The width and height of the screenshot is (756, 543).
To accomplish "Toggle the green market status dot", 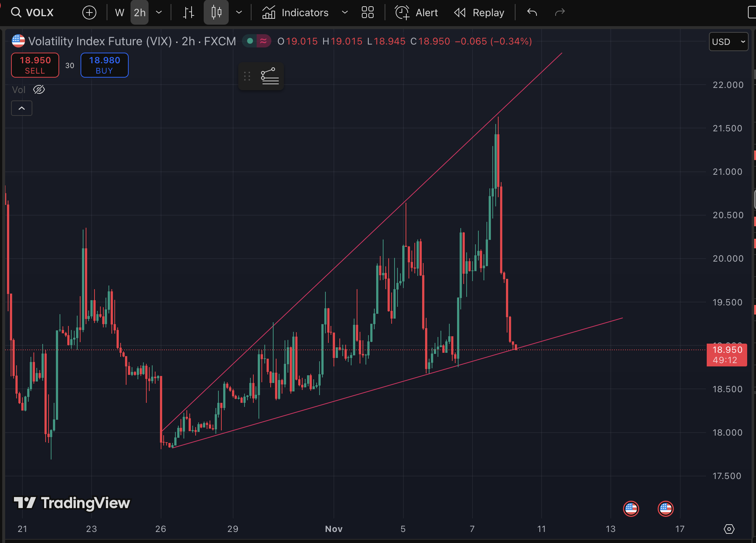I will pyautogui.click(x=250, y=41).
